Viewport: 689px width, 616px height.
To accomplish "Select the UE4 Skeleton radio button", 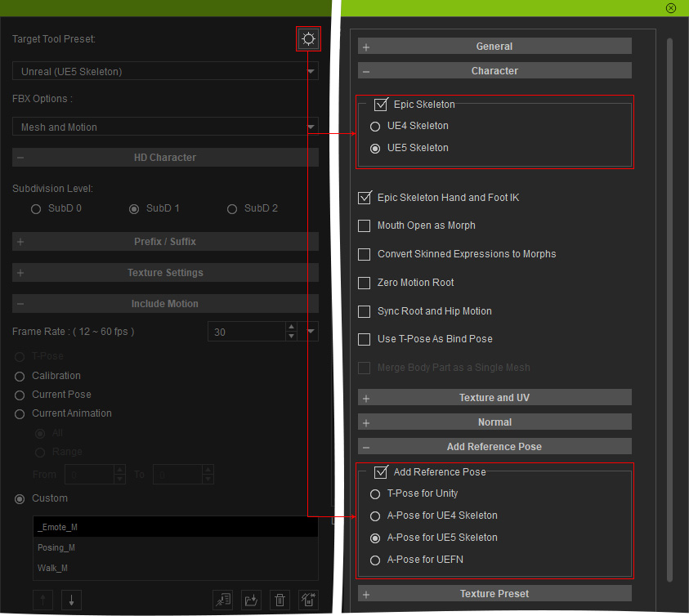I will (375, 127).
